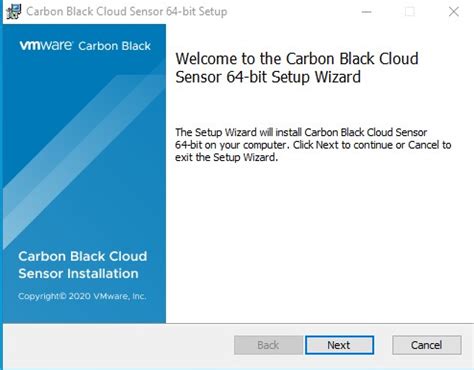Click the gray footer bar left of Back
Viewport: 474px width, 370px height.
point(118,345)
